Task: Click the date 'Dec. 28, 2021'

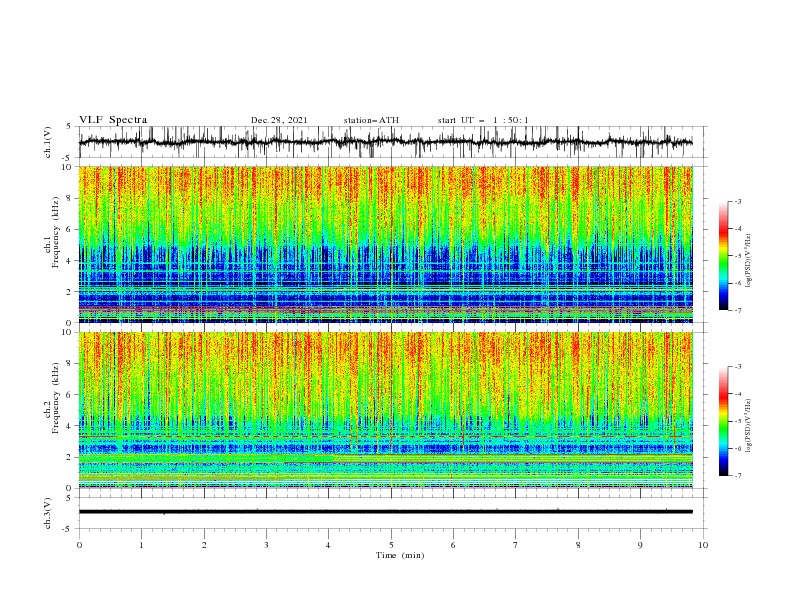Action: 279,120
